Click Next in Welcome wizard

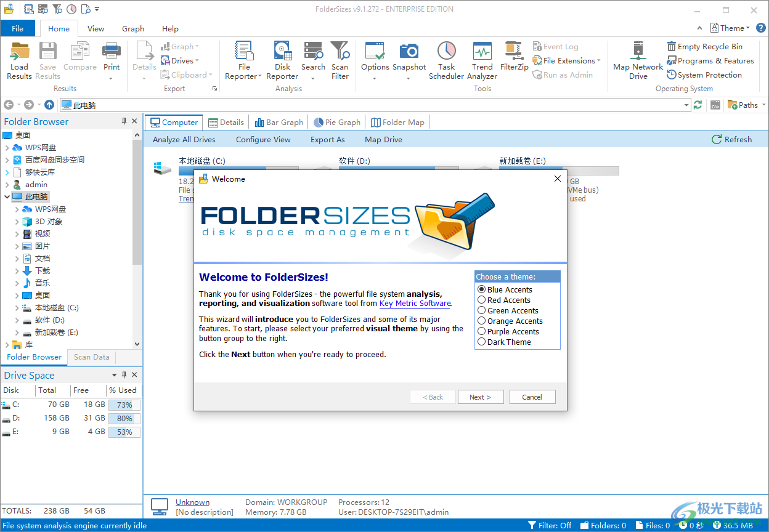pos(481,397)
